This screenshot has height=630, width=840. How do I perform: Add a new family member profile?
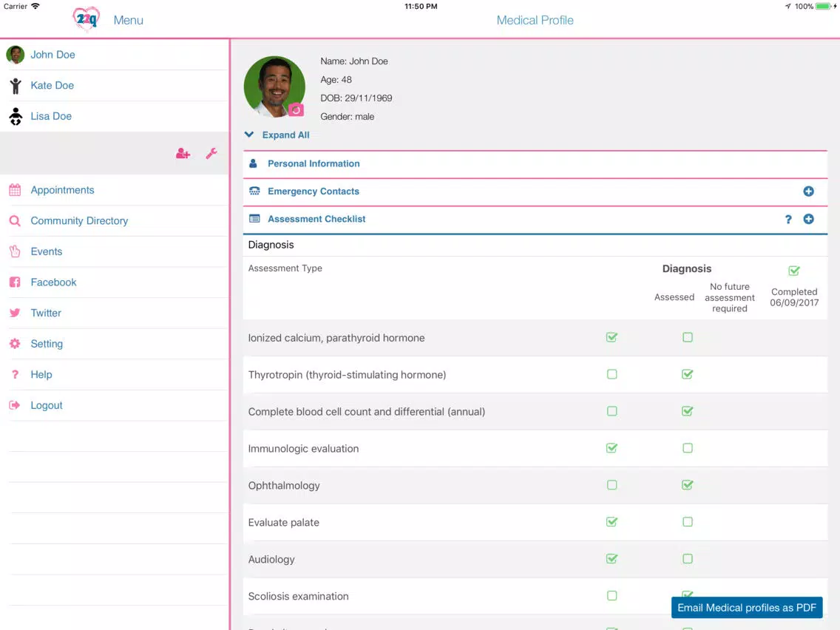click(x=183, y=154)
